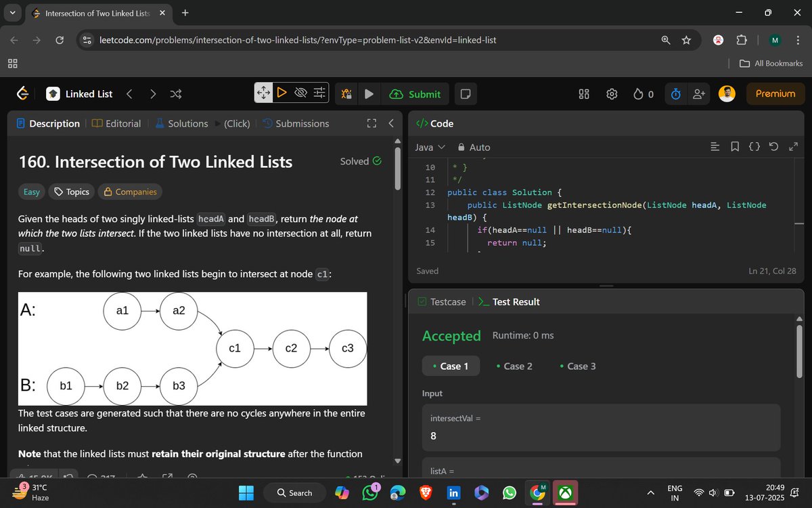Open a new browser tab

185,12
